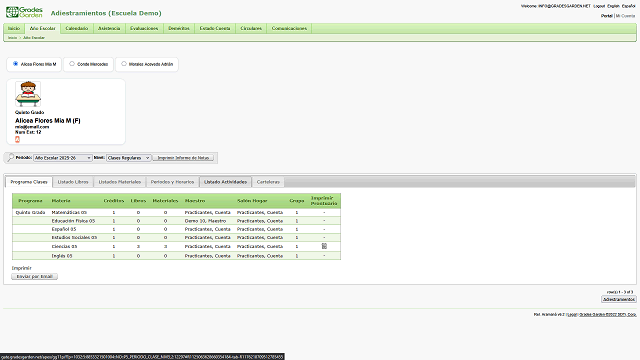640x360 pixels.
Task: Click the Imprimir link below the table
Action: (22, 268)
